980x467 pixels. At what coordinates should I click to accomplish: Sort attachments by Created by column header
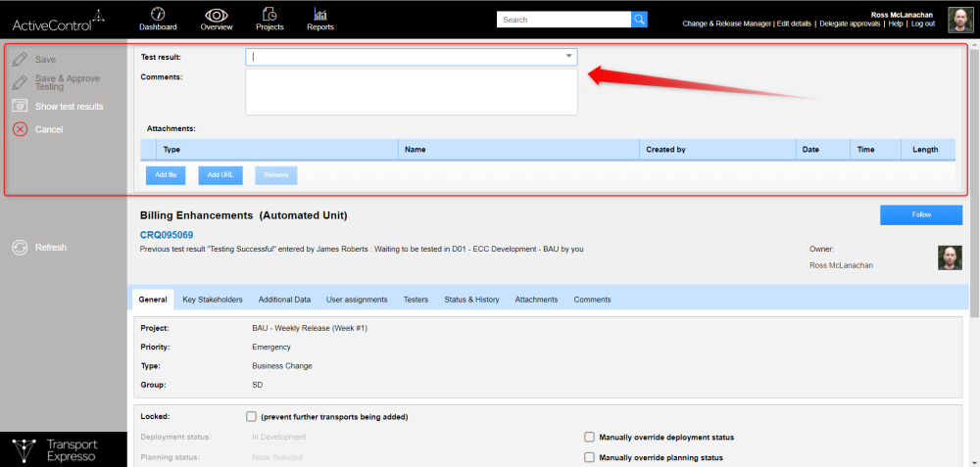(717, 150)
